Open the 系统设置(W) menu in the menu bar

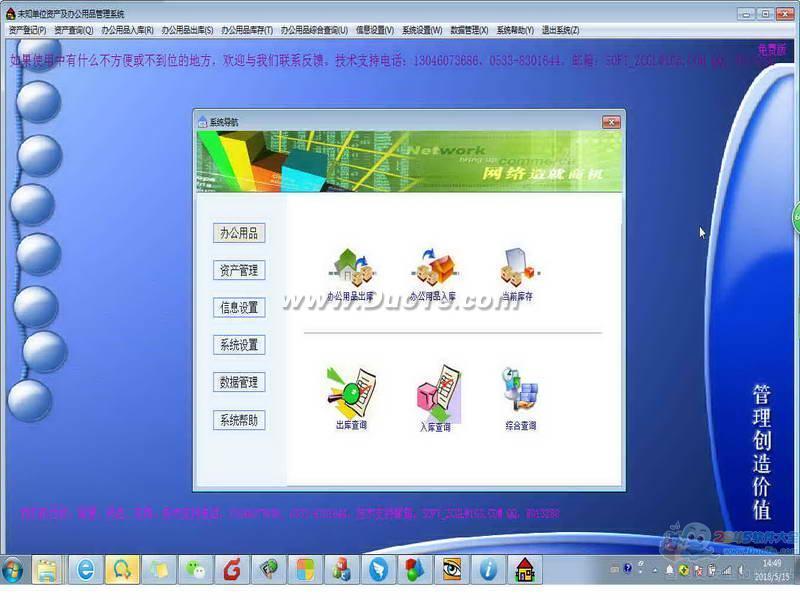pyautogui.click(x=422, y=30)
